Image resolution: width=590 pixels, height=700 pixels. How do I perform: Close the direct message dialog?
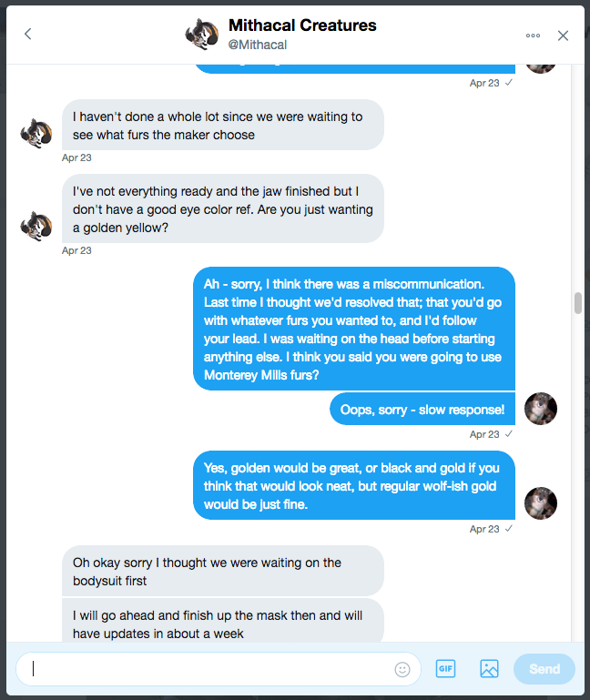coord(563,36)
